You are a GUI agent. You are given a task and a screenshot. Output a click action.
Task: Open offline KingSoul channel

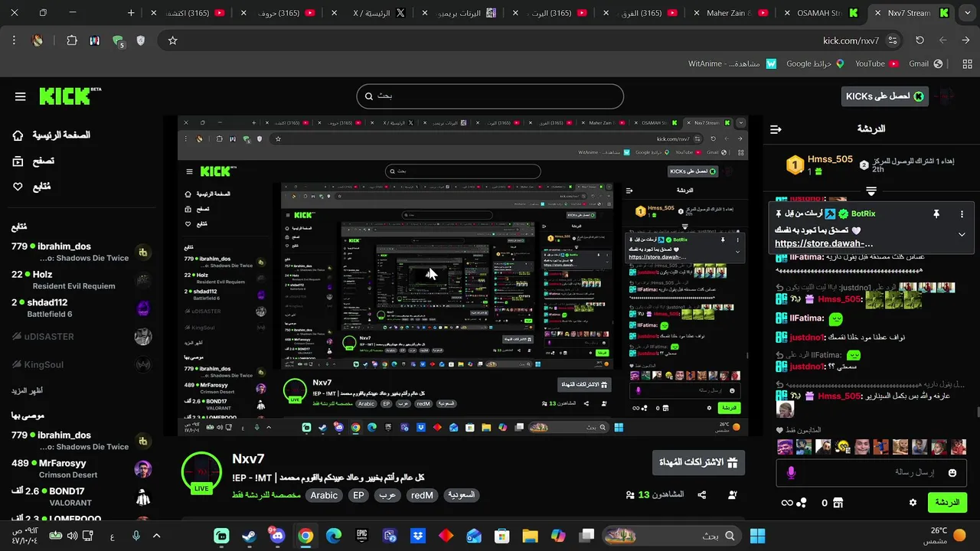[x=80, y=365]
